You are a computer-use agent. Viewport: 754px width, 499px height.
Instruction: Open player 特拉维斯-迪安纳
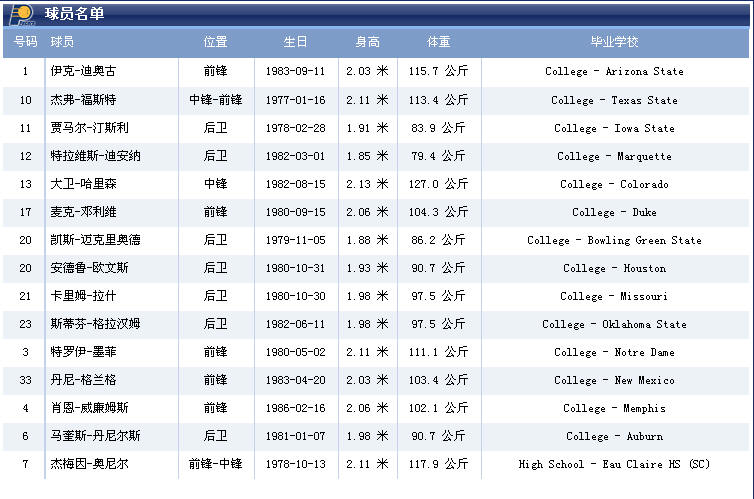[95, 156]
